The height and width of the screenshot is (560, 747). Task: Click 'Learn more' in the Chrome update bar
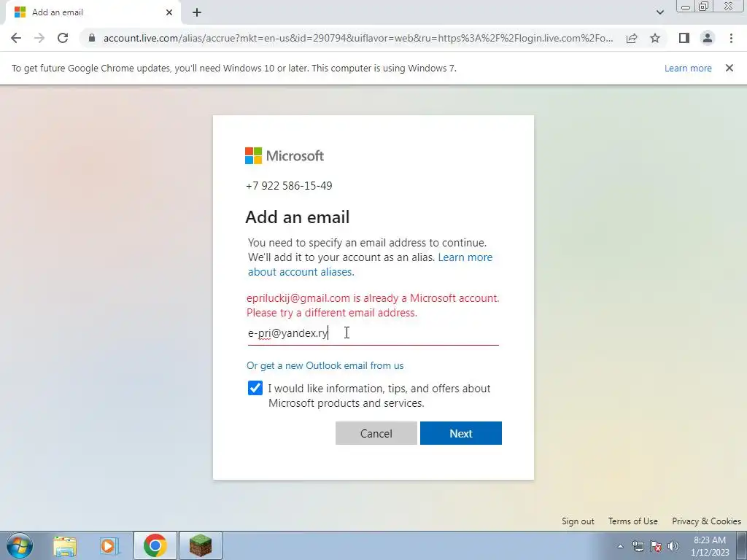pos(688,68)
